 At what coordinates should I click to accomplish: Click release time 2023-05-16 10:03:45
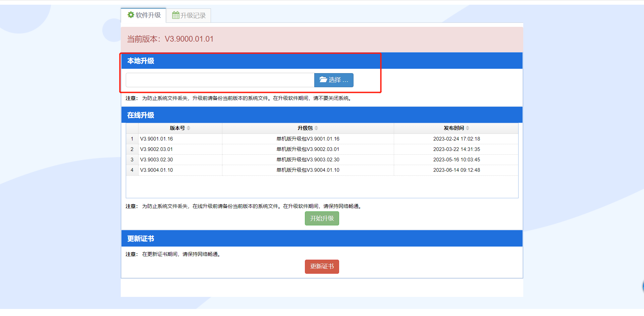pyautogui.click(x=457, y=160)
